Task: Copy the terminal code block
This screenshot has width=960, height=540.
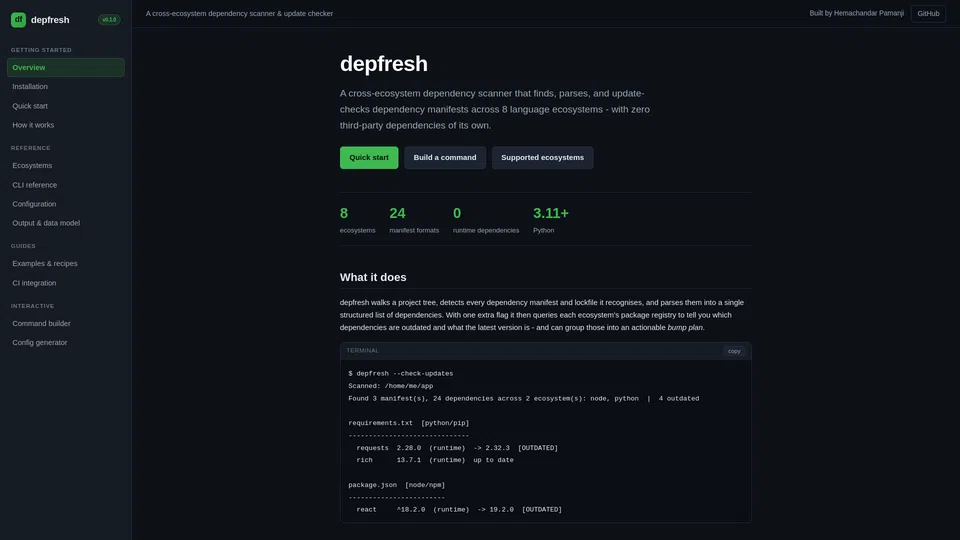Action: pos(734,351)
